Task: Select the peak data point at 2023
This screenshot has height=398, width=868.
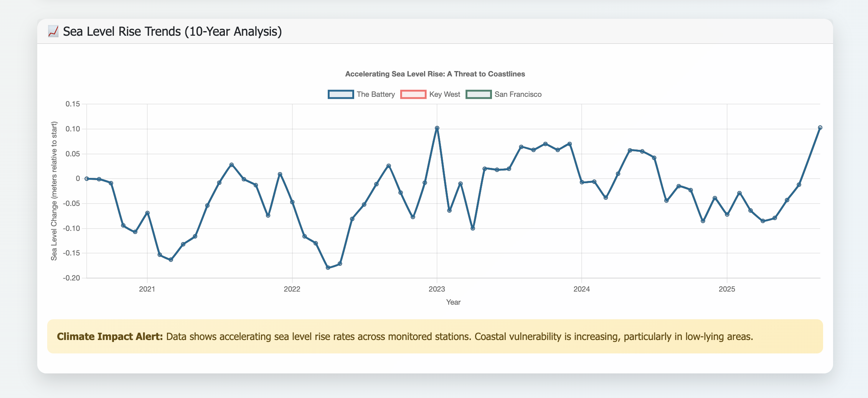Action: coord(437,128)
